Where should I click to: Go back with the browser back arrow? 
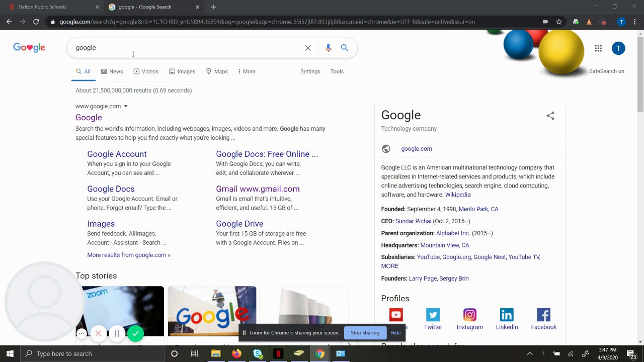[x=9, y=22]
